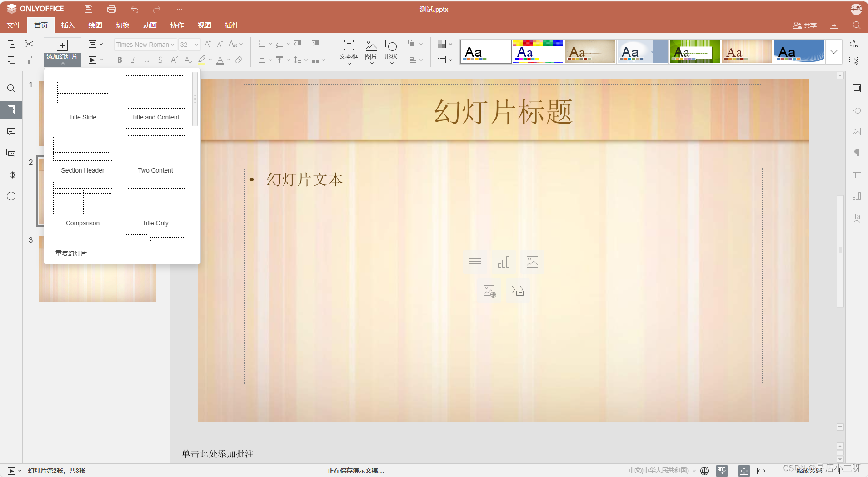
Task: Open the Start Slideshow dropdown arrow
Action: [x=101, y=60]
